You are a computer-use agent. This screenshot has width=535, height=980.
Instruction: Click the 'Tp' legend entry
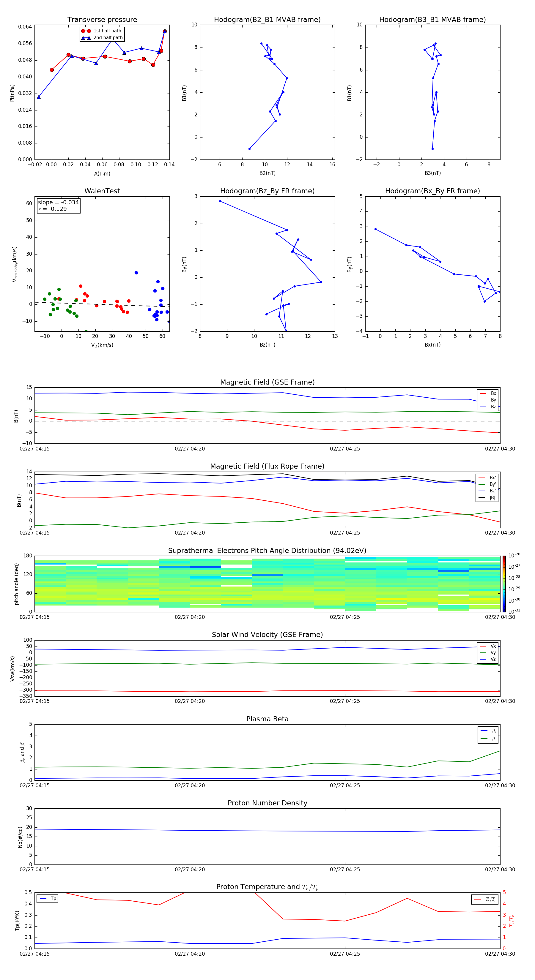point(48,899)
